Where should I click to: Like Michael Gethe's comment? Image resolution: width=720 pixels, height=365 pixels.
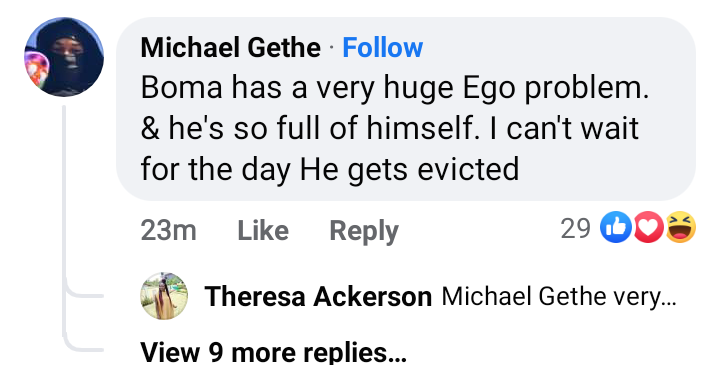(263, 230)
